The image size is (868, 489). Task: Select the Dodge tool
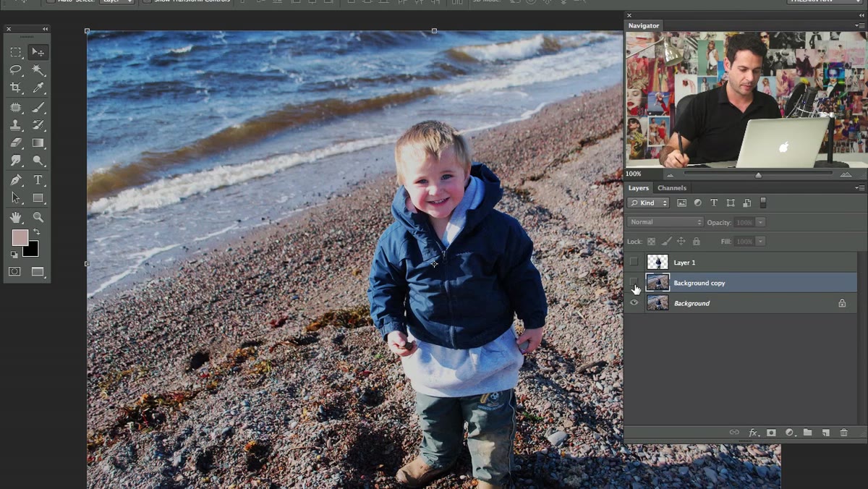(38, 161)
